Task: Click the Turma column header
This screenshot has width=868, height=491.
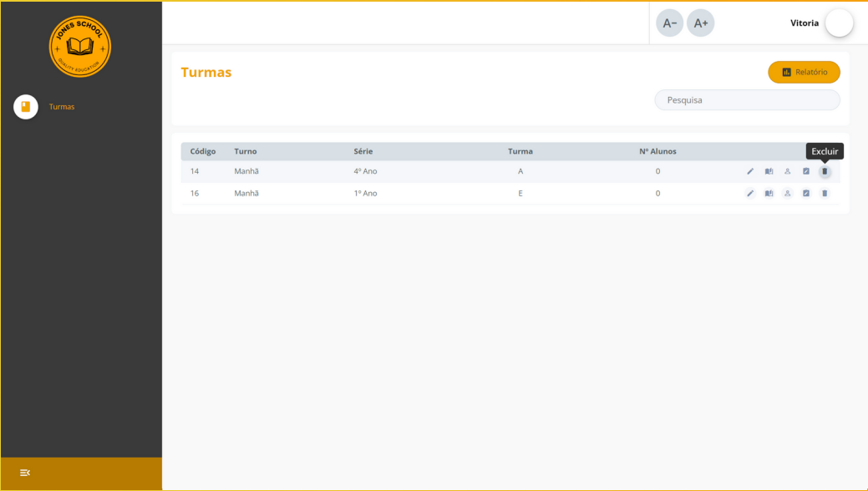Action: point(520,151)
